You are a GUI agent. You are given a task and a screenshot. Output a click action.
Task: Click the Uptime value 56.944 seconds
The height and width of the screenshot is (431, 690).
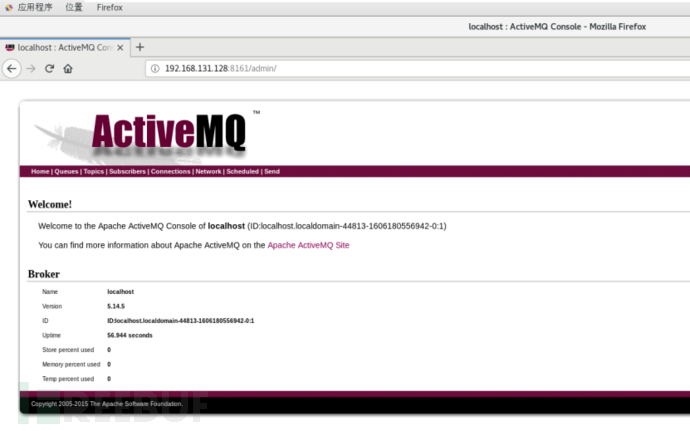[x=130, y=335]
